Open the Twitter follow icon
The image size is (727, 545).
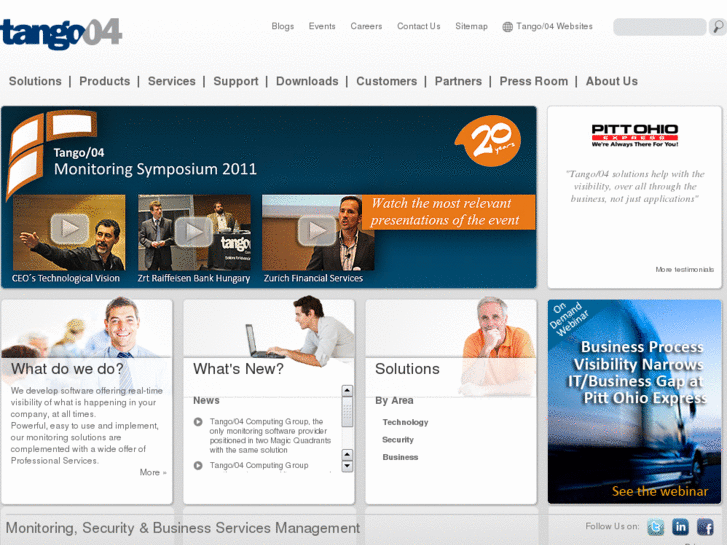coord(655,527)
